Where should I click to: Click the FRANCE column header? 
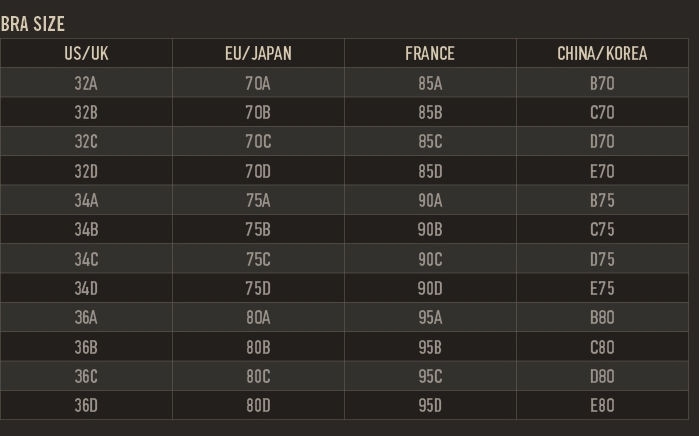[x=430, y=54]
